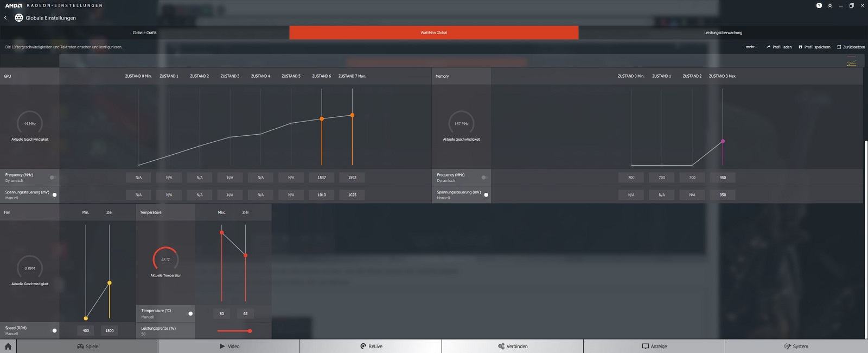Image resolution: width=868 pixels, height=353 pixels.
Task: Open the Video section
Action: click(229, 346)
